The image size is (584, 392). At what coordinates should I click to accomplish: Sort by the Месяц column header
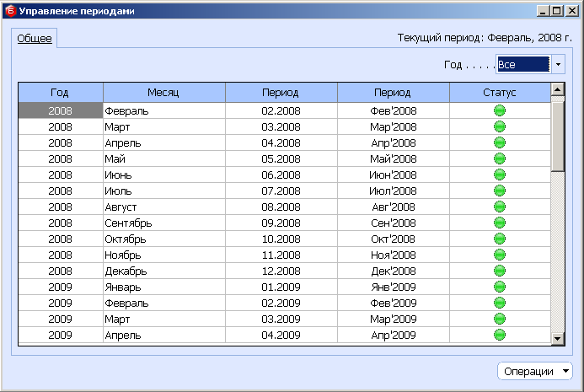[x=163, y=92]
